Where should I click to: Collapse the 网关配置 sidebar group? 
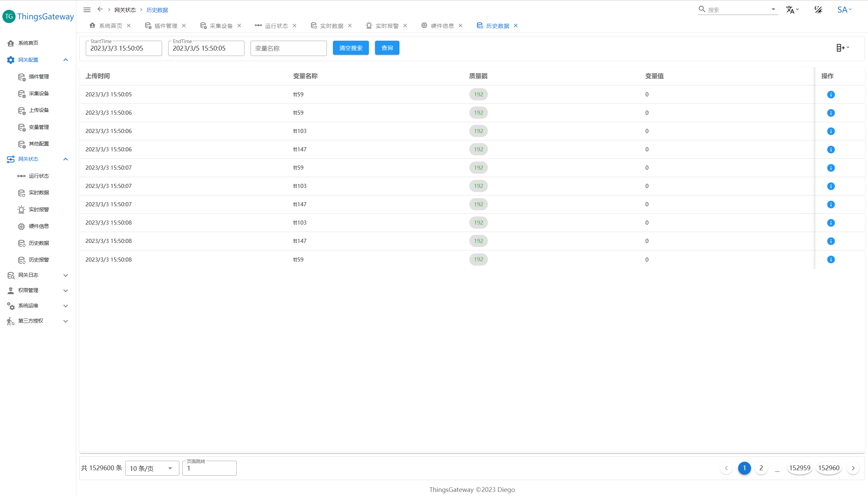click(x=66, y=60)
